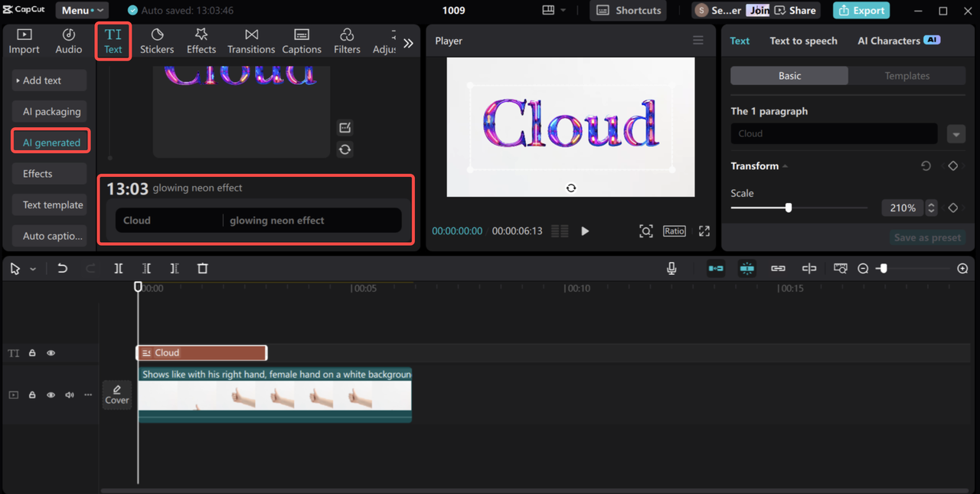Add a Scale keyframe diamond
This screenshot has width=980, height=494.
pyautogui.click(x=953, y=208)
